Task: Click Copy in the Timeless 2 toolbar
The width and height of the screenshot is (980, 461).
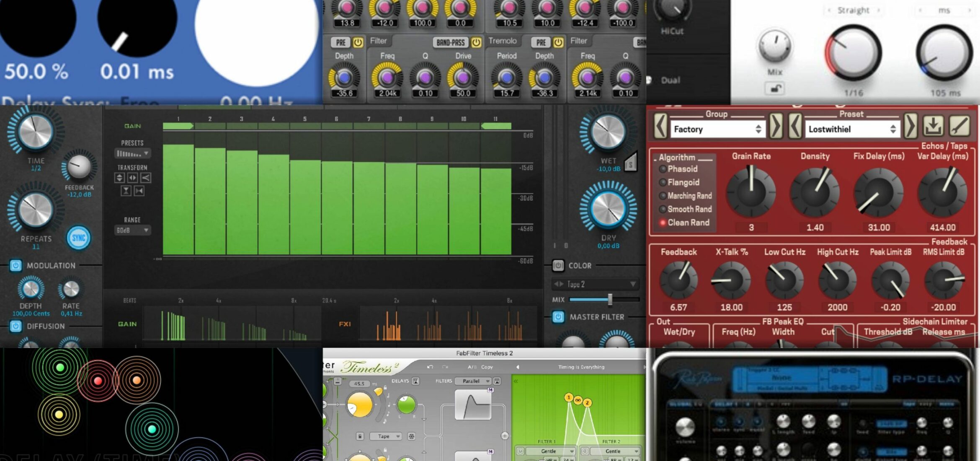Action: click(x=487, y=367)
